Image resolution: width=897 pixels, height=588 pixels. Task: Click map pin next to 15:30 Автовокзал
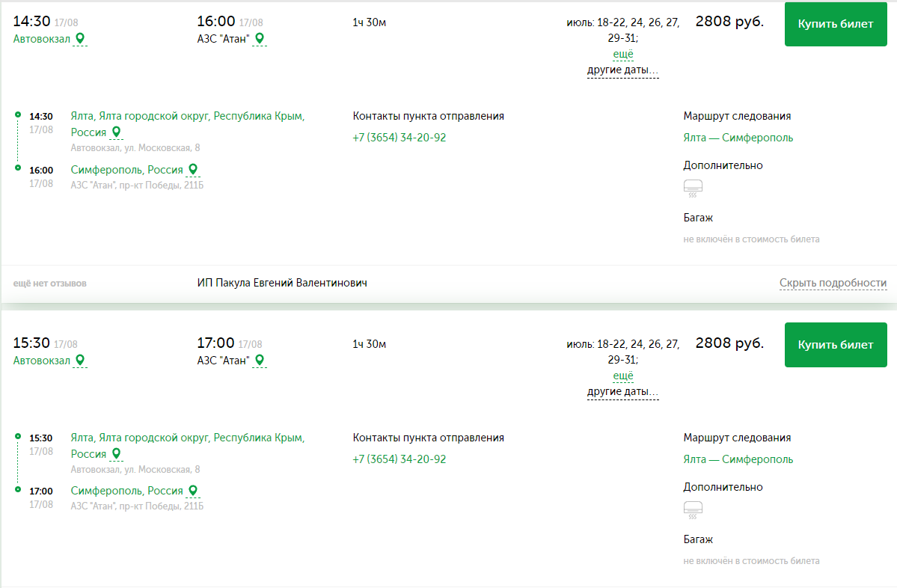80,360
